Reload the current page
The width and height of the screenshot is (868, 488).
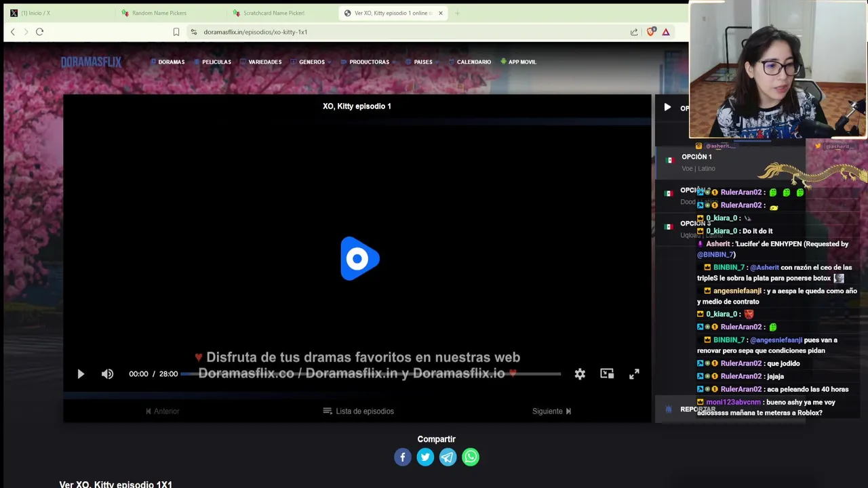point(39,32)
